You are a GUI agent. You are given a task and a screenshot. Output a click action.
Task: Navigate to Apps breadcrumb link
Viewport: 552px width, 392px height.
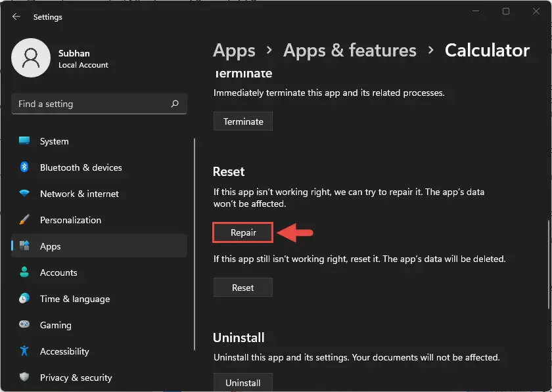pos(234,51)
